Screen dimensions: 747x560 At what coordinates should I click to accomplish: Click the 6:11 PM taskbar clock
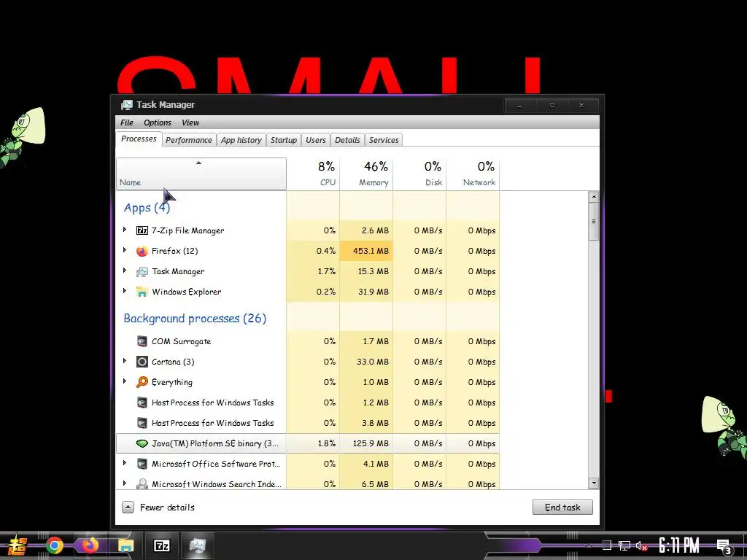[x=679, y=545]
